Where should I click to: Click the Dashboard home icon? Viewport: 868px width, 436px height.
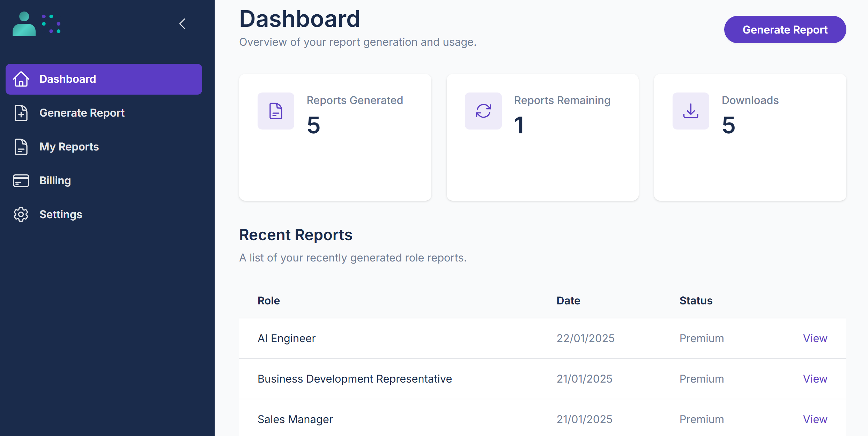pyautogui.click(x=21, y=79)
